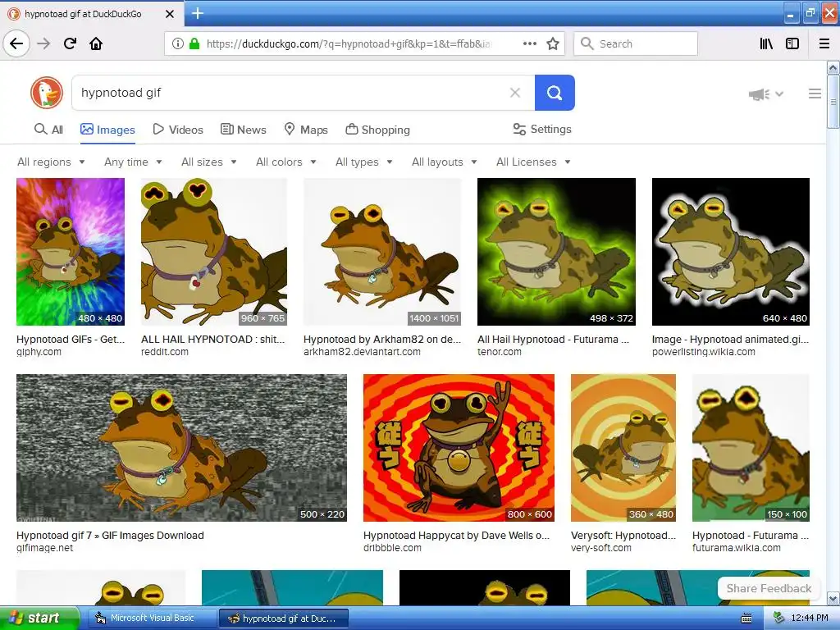Click the browser forward arrow
Image resolution: width=840 pixels, height=630 pixels.
(43, 43)
